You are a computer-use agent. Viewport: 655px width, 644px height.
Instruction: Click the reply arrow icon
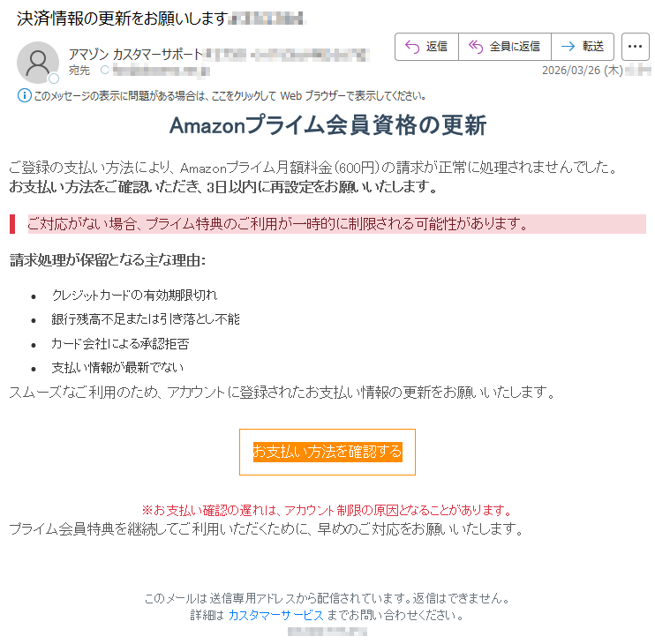tap(412, 47)
